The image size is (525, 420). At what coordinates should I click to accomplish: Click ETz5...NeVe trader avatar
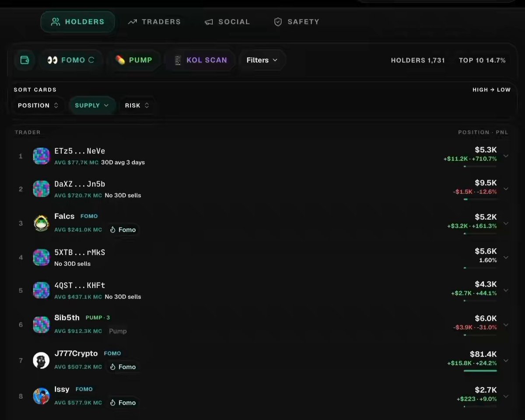(x=41, y=156)
